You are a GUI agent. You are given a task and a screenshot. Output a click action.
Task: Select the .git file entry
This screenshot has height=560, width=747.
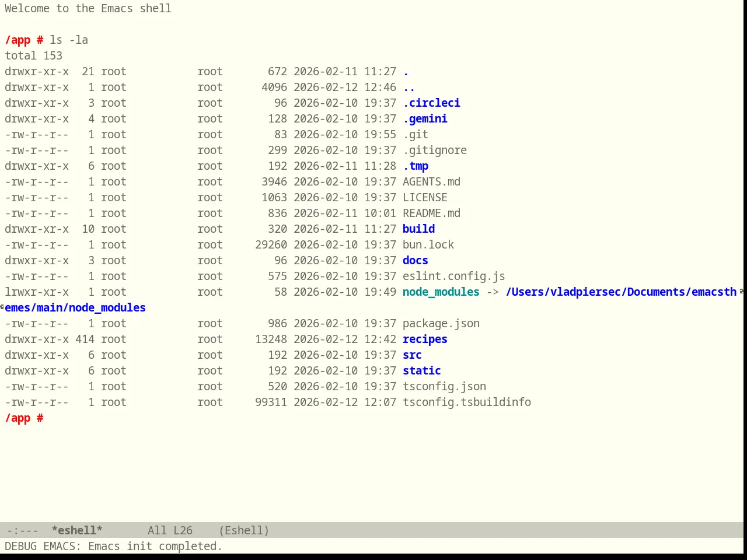click(416, 135)
